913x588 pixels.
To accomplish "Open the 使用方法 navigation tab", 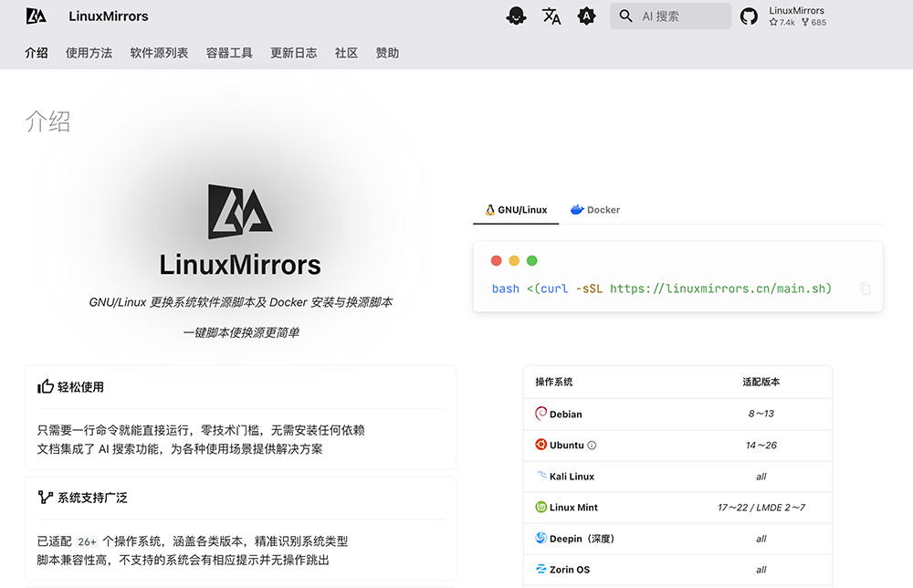I will pyautogui.click(x=89, y=53).
